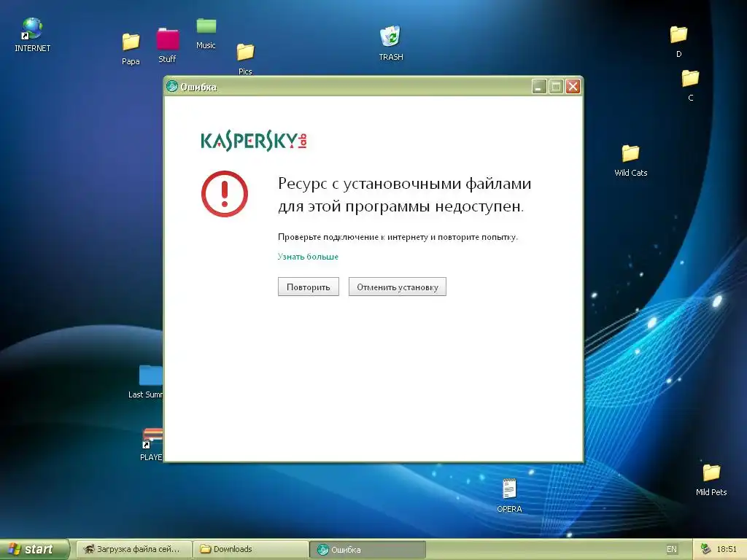The width and height of the screenshot is (747, 560).
Task: Click the EN language indicator
Action: 671,549
